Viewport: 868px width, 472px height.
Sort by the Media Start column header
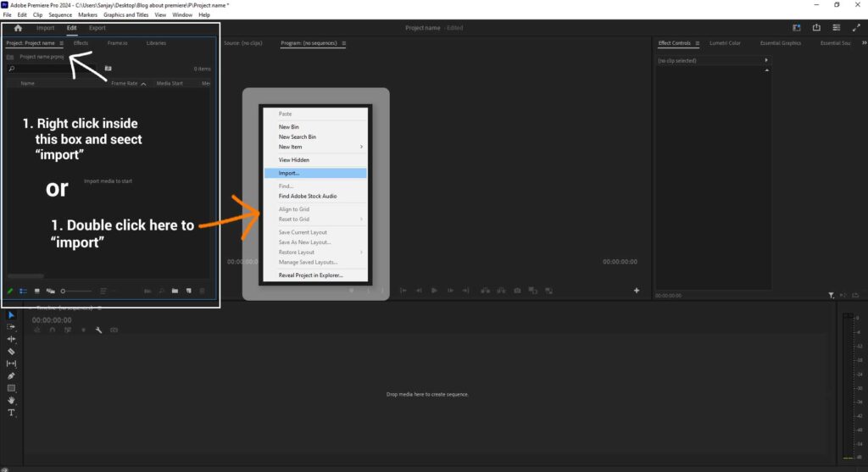click(x=170, y=84)
